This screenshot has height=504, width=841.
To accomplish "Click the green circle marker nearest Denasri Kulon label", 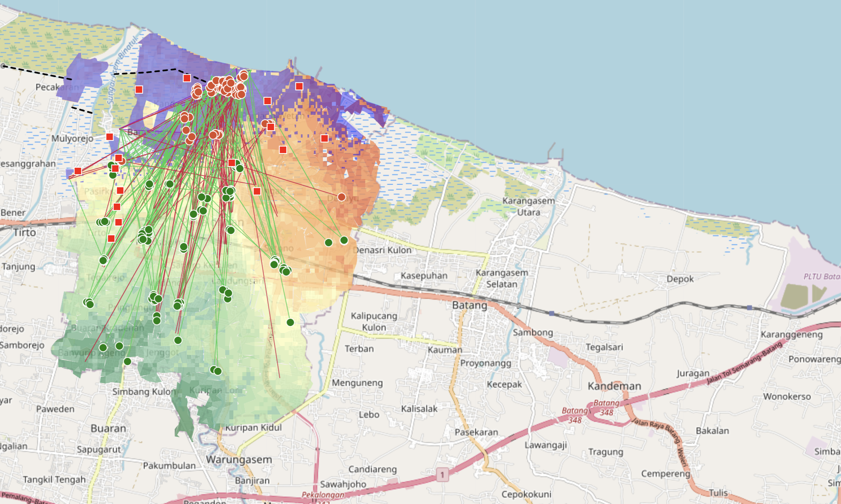I will 344,240.
